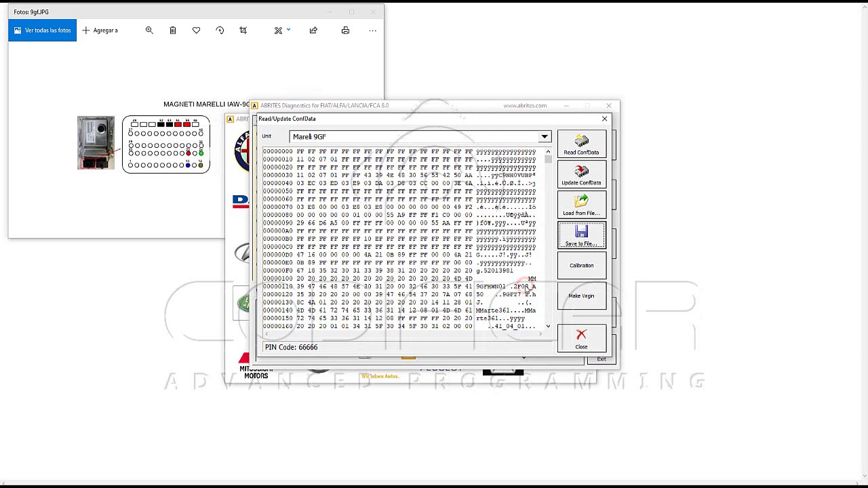Screen dimensions: 868x488
Task: Click Ver todas las fotos in Photos
Action: point(42,30)
